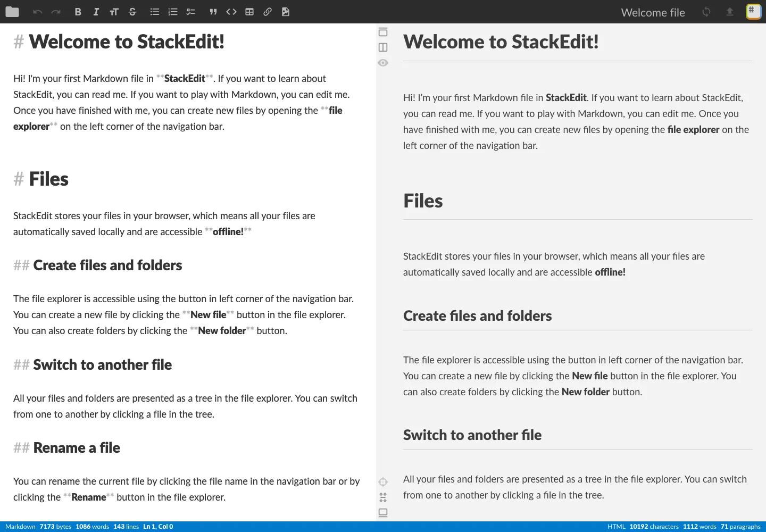Click '143 lines' in status bar

pos(126,527)
